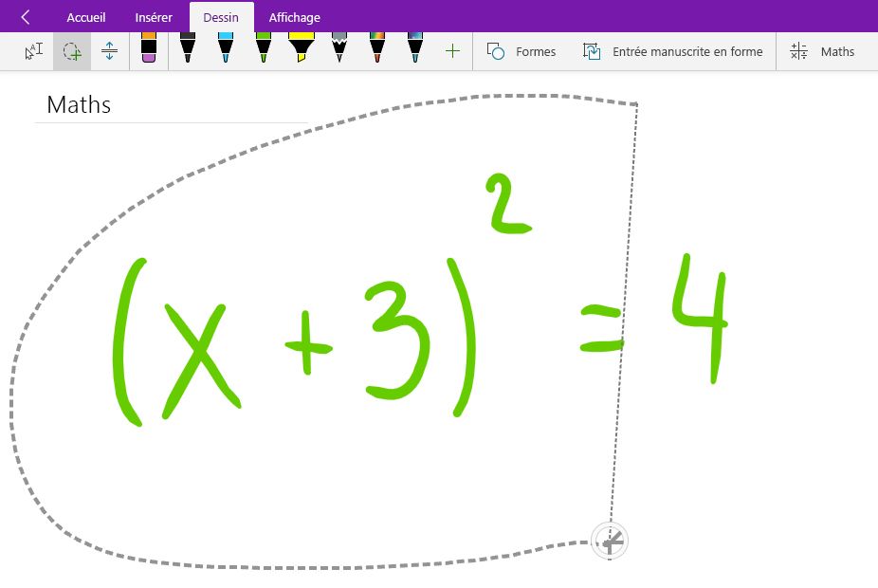Click the Maths page title
This screenshot has height=588, width=878.
(x=79, y=104)
